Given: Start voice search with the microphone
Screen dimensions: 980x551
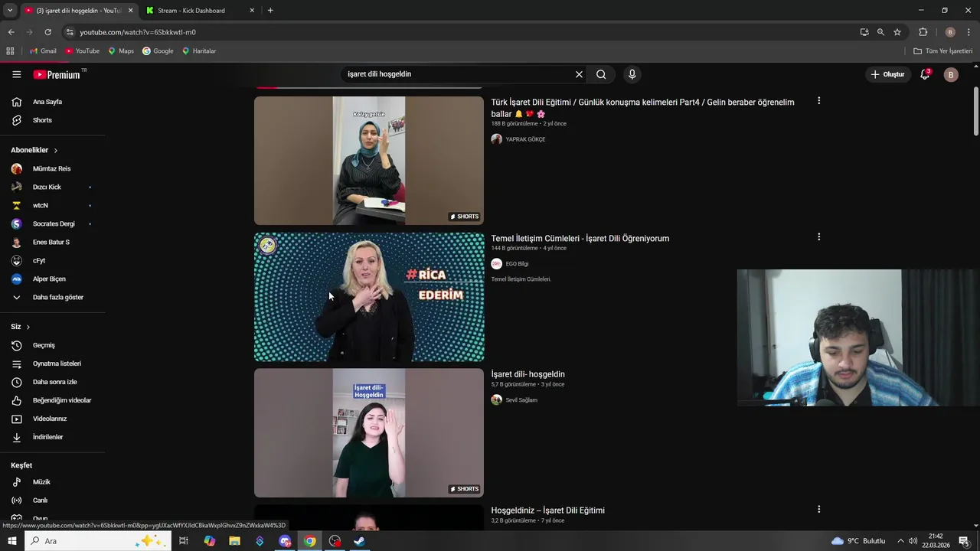Looking at the screenshot, I should tap(632, 74).
